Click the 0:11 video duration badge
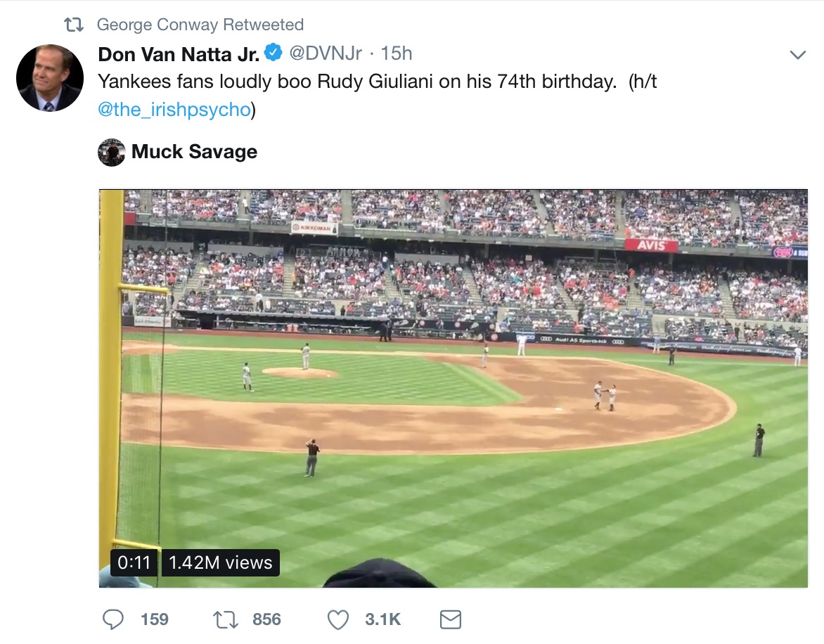The height and width of the screenshot is (644, 824). pyautogui.click(x=134, y=562)
